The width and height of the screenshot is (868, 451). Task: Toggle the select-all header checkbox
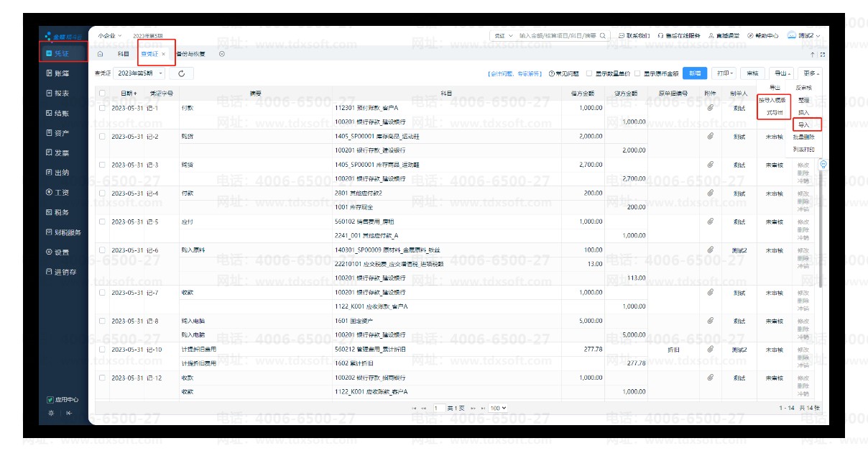(x=102, y=94)
